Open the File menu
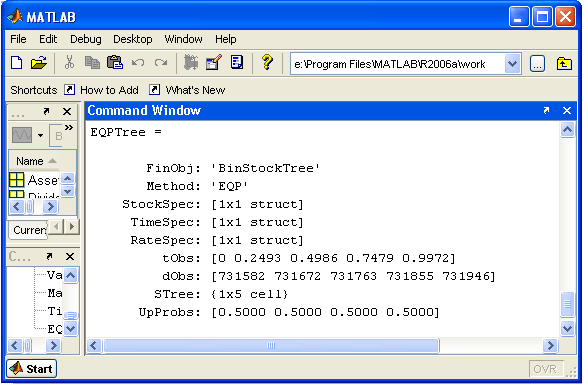584x385 pixels. pos(18,39)
